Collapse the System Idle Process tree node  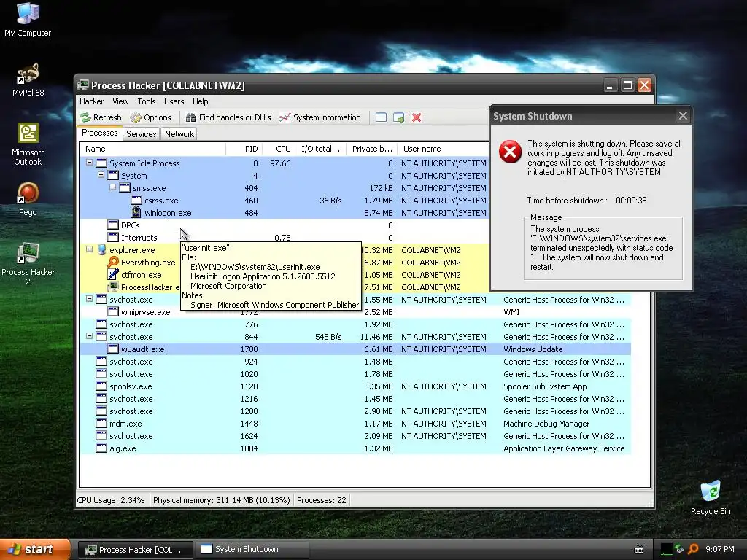tap(89, 163)
